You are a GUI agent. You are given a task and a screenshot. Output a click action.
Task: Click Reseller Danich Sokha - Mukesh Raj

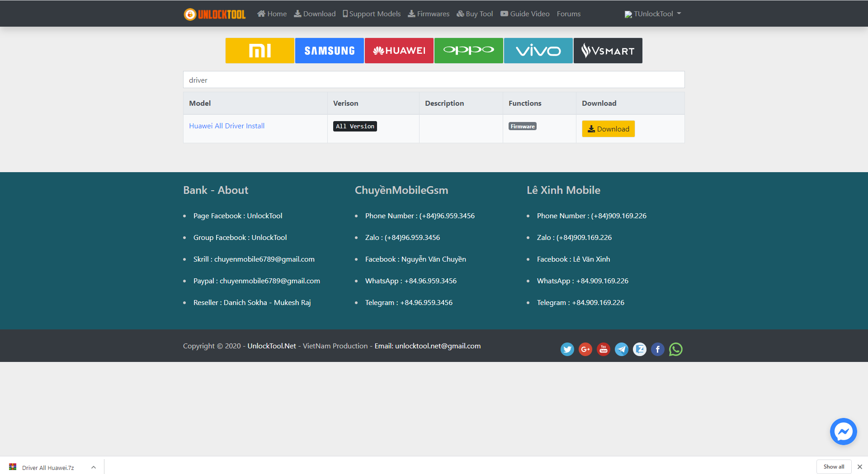click(x=252, y=303)
